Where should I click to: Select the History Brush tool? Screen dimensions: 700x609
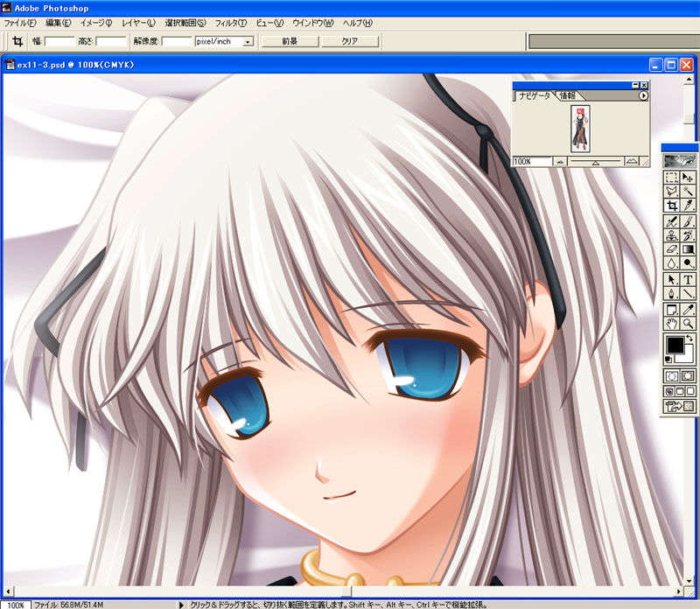tap(688, 235)
